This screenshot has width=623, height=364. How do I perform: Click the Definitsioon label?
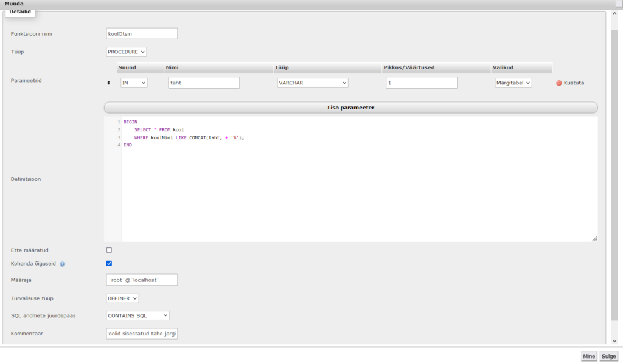coord(26,179)
